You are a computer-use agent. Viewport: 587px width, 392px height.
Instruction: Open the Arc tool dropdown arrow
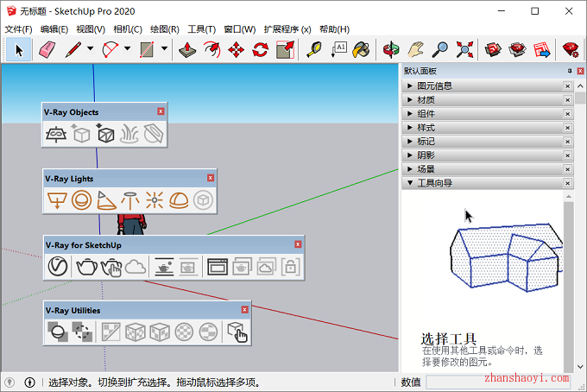pos(127,48)
